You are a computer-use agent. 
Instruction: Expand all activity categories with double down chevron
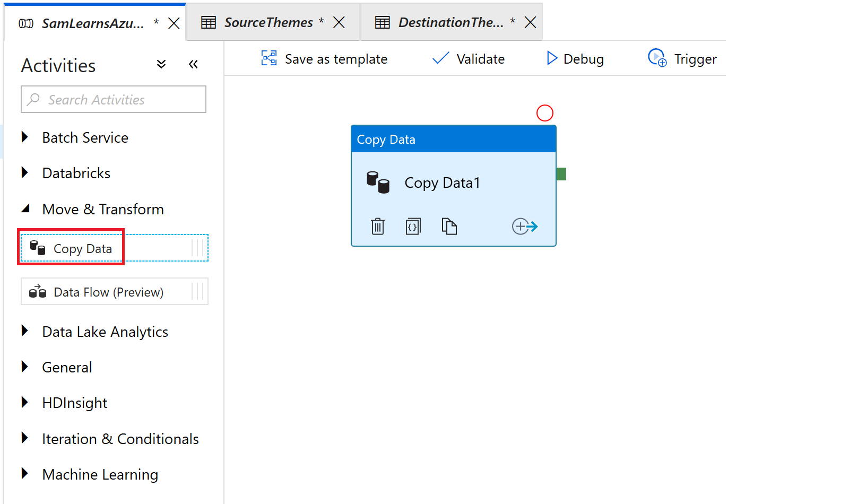pos(161,65)
